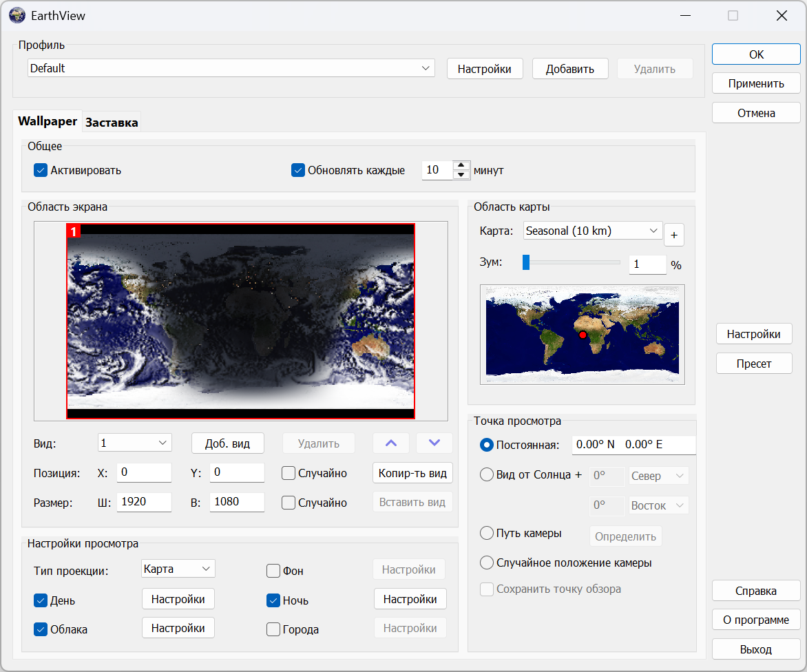Click the down arrow view order button

click(x=434, y=443)
